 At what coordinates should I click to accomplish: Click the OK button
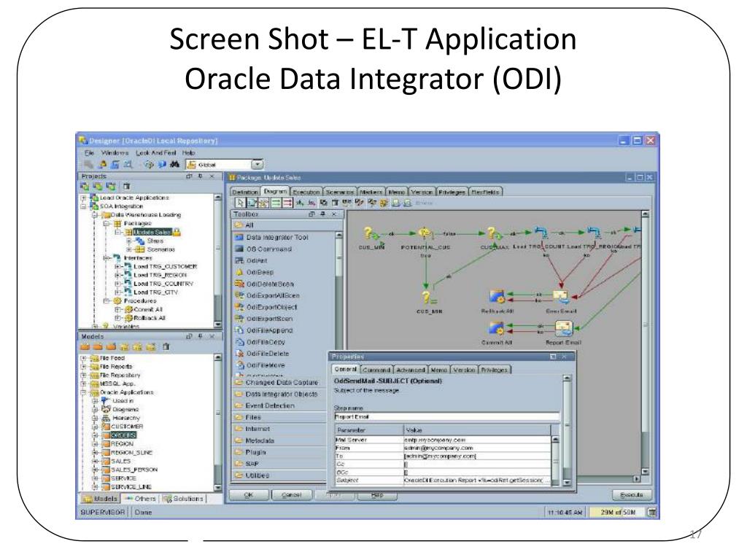pyautogui.click(x=249, y=495)
